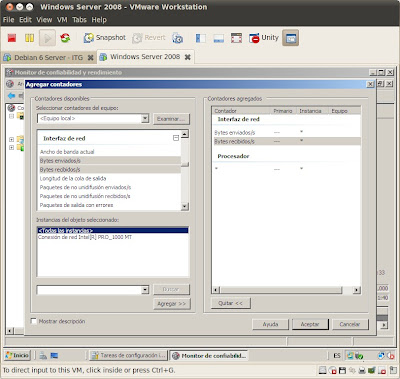Viewport: 400px width, 379px height.
Task: Close the Windows Server 2008 tab
Action: [188, 57]
